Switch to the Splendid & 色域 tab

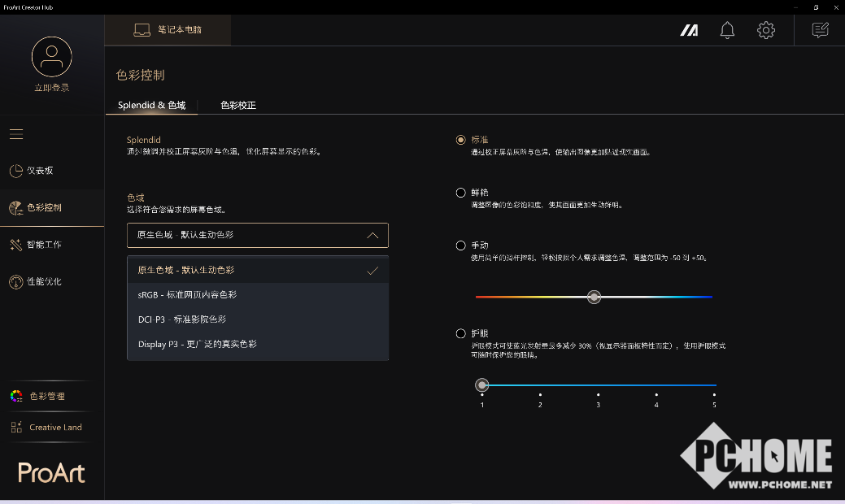151,105
